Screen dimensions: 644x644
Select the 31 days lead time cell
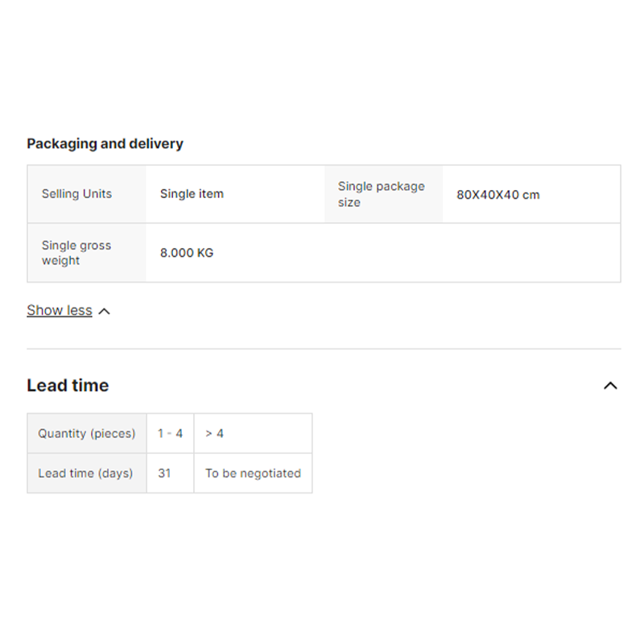[x=164, y=473]
